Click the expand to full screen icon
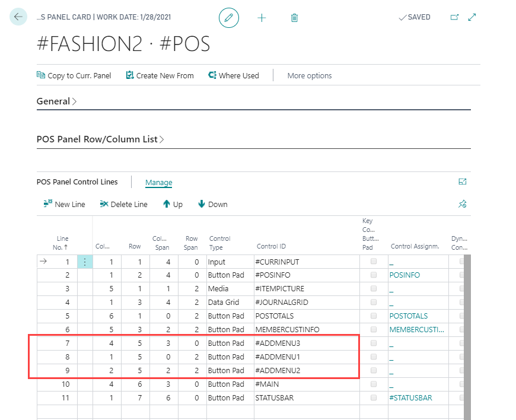 tap(472, 17)
